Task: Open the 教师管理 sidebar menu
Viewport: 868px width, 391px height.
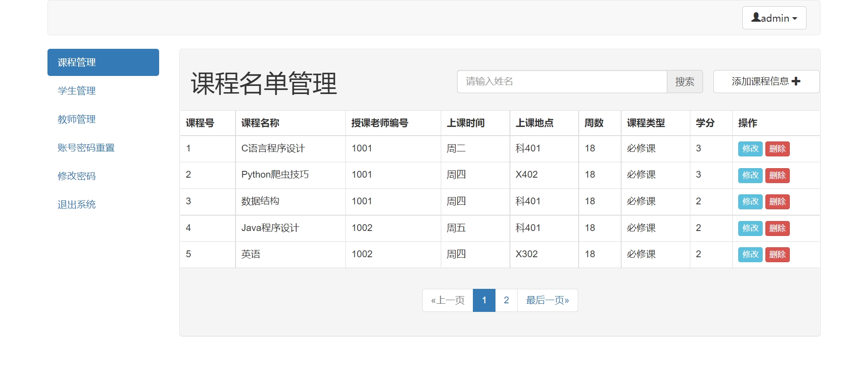Action: (x=77, y=119)
